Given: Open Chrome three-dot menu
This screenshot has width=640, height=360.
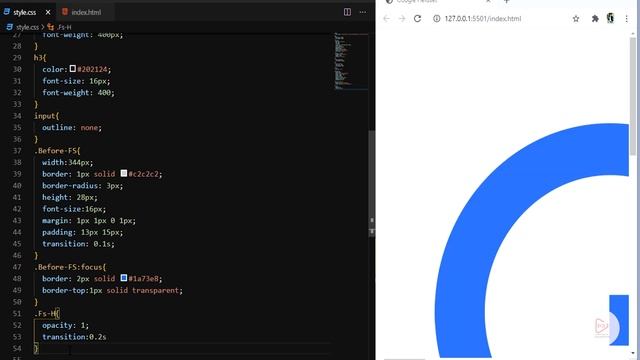Looking at the screenshot, I should 627,19.
